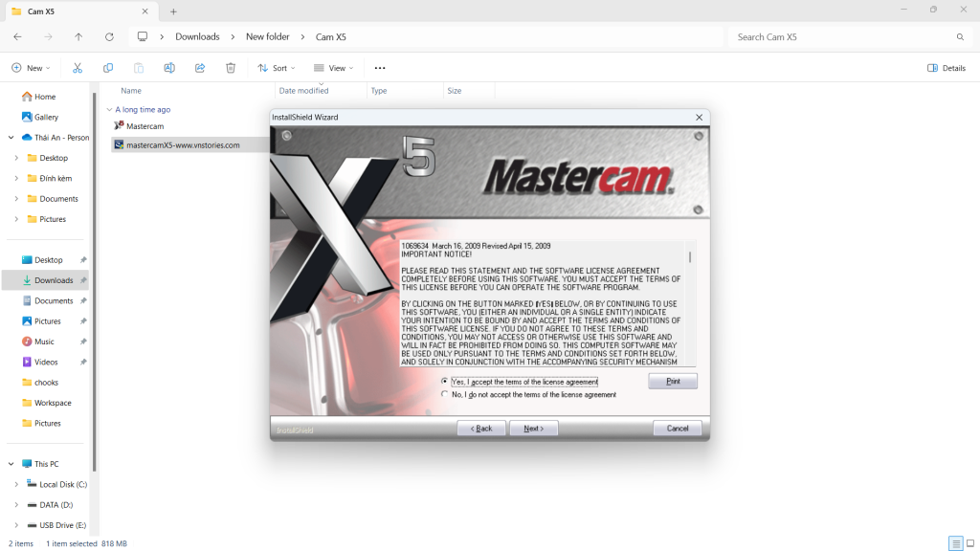Open the New dropdown menu
Image resolution: width=980 pixels, height=551 pixels.
point(31,68)
